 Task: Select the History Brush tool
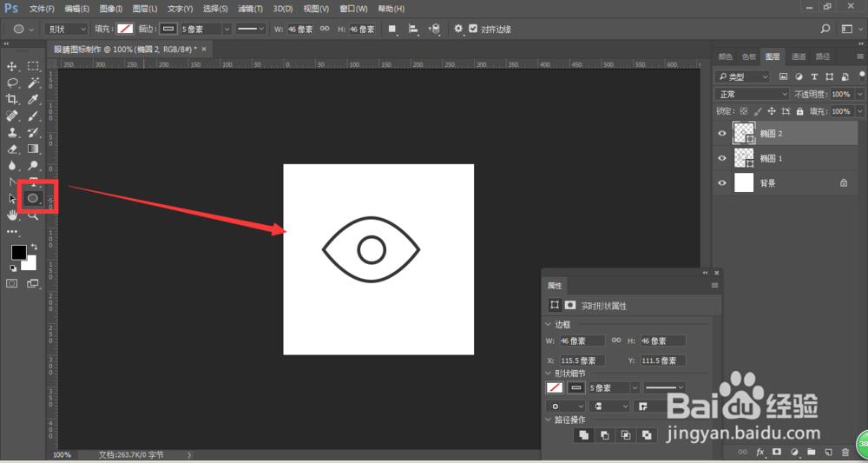click(33, 132)
